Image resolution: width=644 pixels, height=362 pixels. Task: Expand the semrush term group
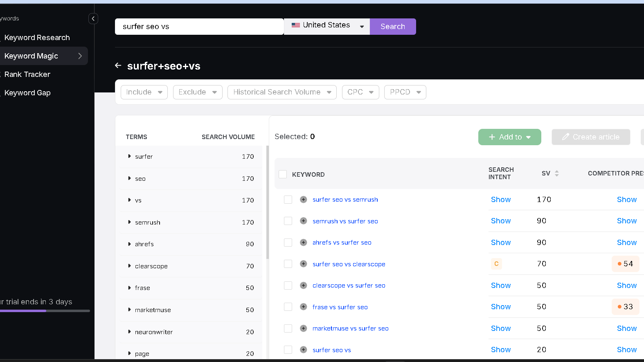[x=129, y=222]
